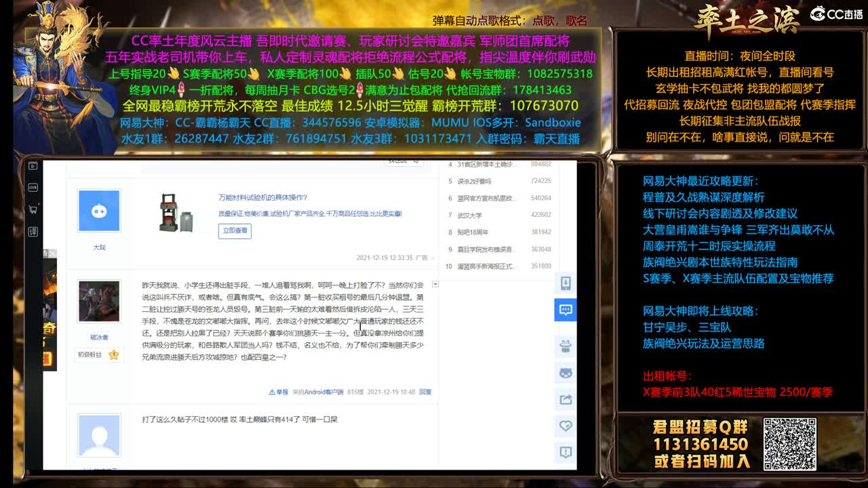This screenshot has width=868, height=488.
Task: Click username 破冰者
Action: click(x=99, y=337)
